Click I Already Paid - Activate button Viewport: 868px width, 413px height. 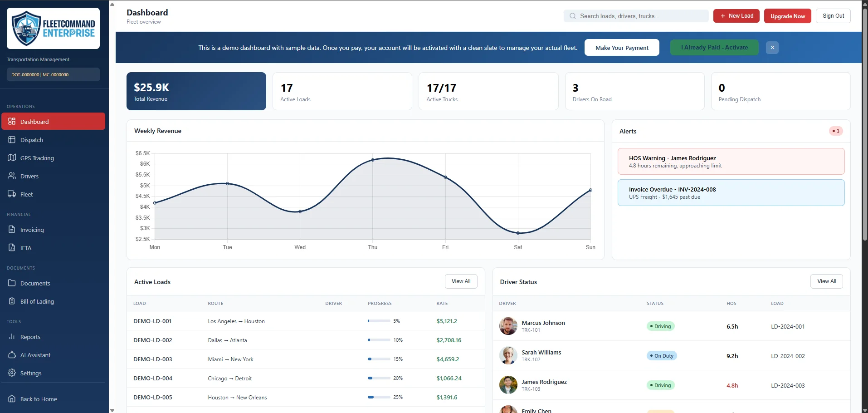(x=714, y=47)
